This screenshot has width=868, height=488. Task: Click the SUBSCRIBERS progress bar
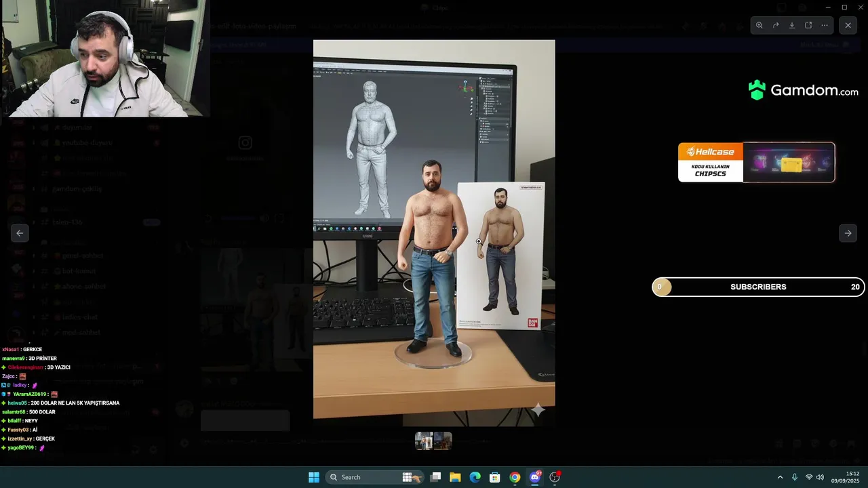pos(758,287)
